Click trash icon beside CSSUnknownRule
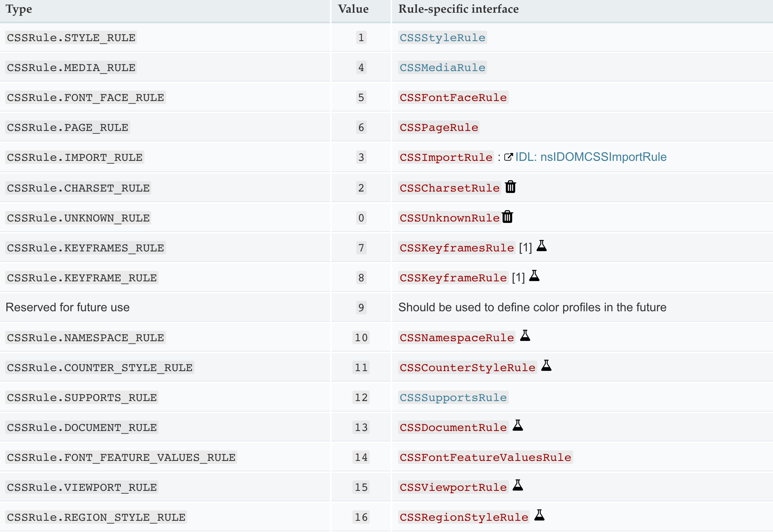 (x=507, y=217)
